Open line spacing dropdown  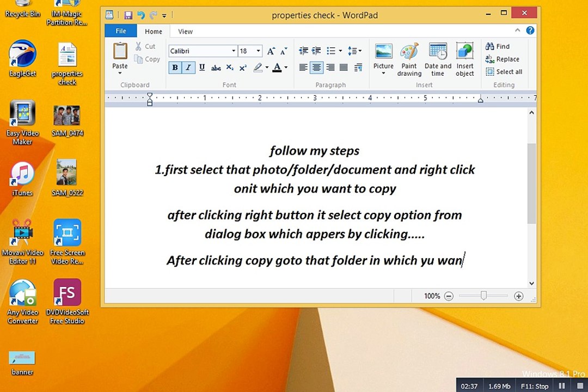point(354,51)
